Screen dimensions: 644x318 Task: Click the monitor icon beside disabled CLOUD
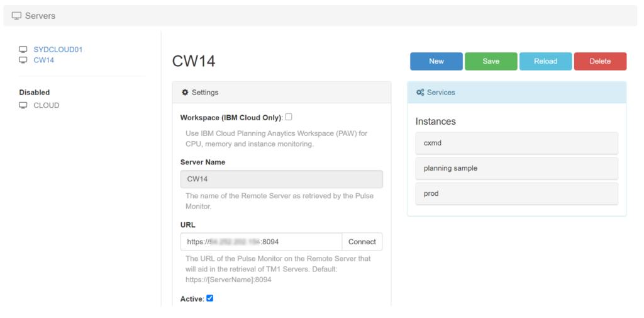[x=23, y=105]
